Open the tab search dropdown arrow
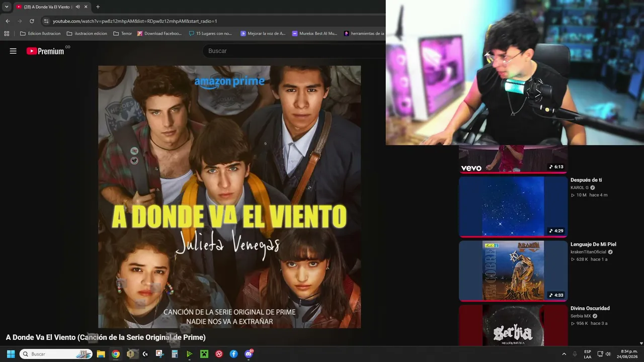This screenshot has width=644, height=362. point(7,7)
